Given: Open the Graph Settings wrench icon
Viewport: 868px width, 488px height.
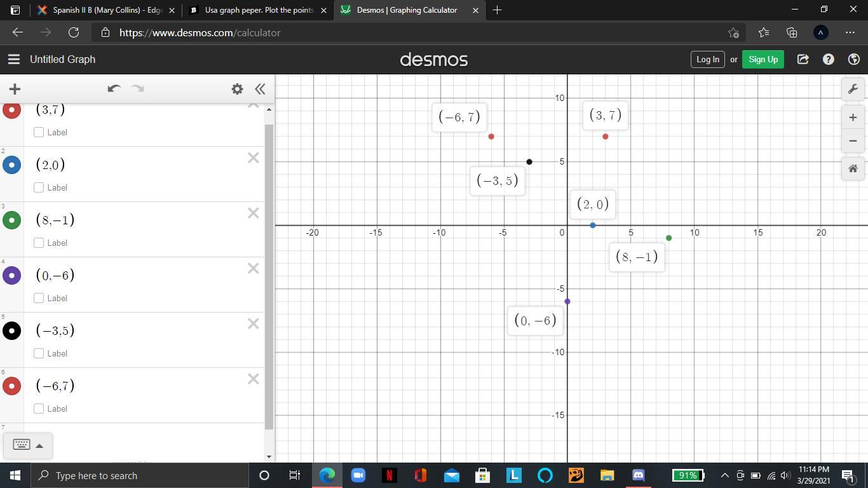Looking at the screenshot, I should 853,89.
